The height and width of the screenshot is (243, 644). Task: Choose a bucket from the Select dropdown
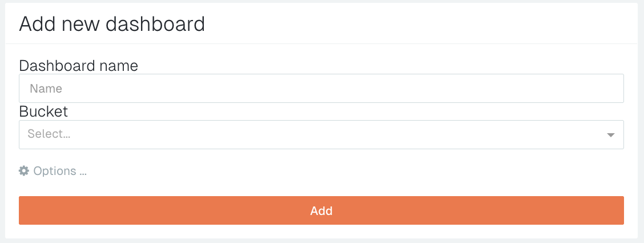[x=321, y=134]
